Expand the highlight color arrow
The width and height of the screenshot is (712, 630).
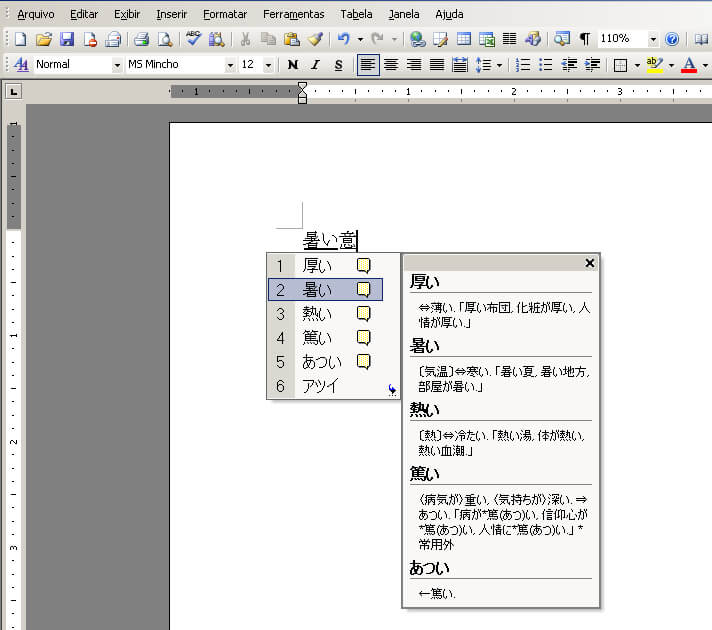pos(671,65)
